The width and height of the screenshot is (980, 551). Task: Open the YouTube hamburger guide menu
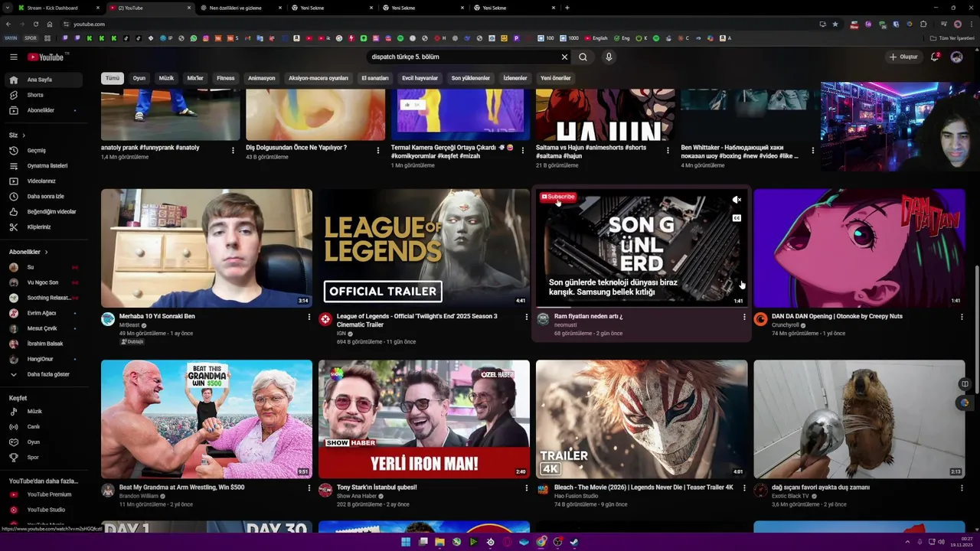pos(13,57)
